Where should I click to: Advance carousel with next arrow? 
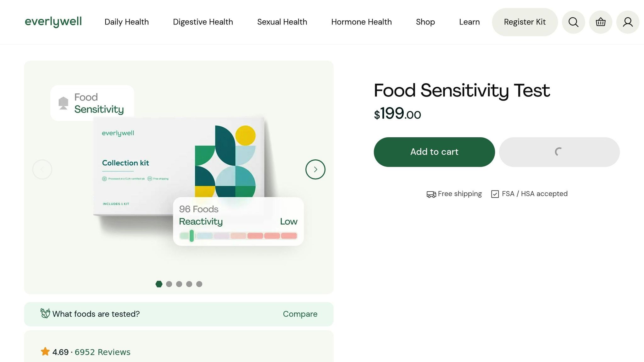pos(315,169)
